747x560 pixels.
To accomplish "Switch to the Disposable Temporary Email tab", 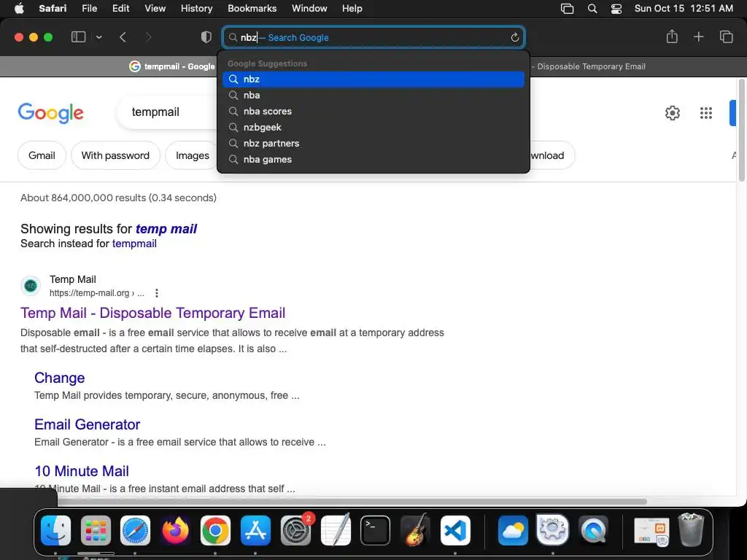I will (589, 66).
